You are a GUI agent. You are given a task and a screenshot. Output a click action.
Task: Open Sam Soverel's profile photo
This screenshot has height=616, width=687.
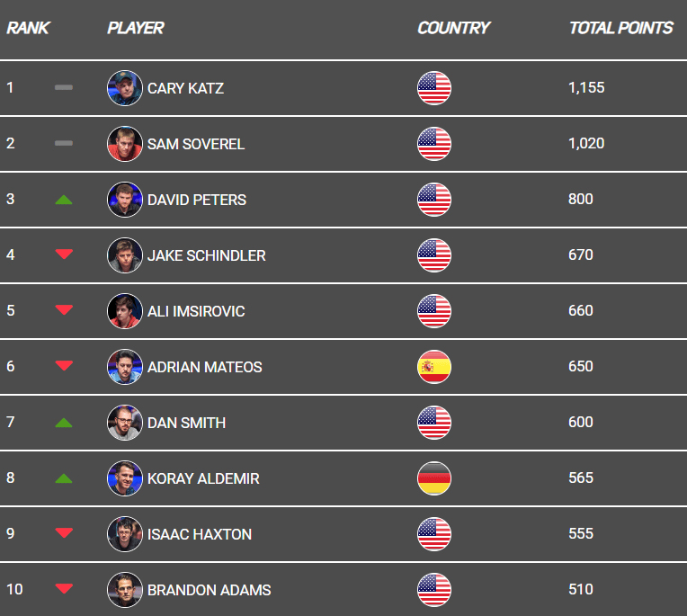[x=125, y=144]
